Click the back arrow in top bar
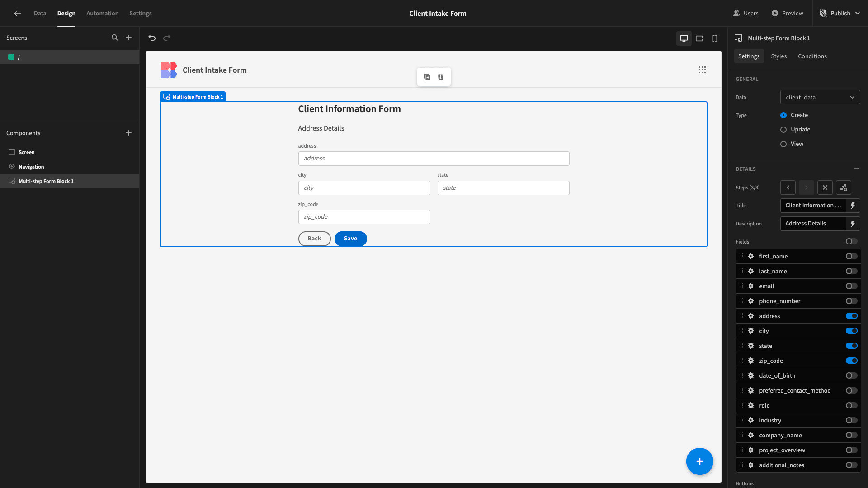Screen dimensions: 868x488 (x=17, y=14)
